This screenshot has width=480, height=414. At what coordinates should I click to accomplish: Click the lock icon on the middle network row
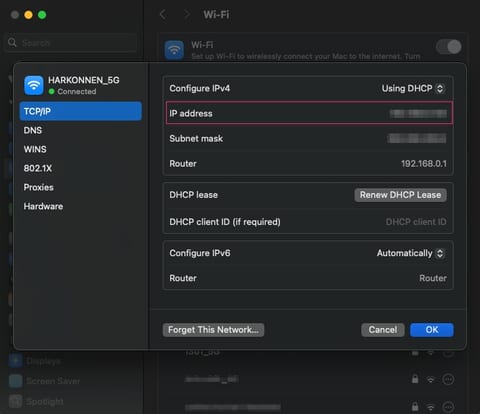pos(415,379)
